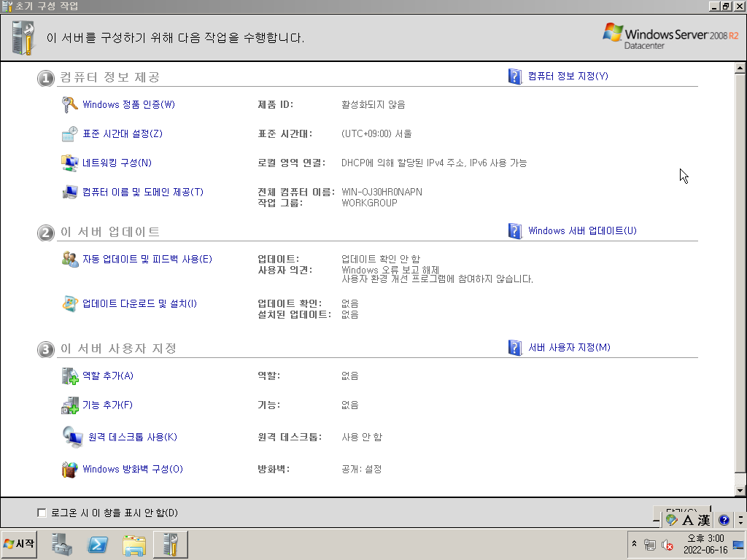Open Windows 방화벽 구성(O) link

(133, 469)
